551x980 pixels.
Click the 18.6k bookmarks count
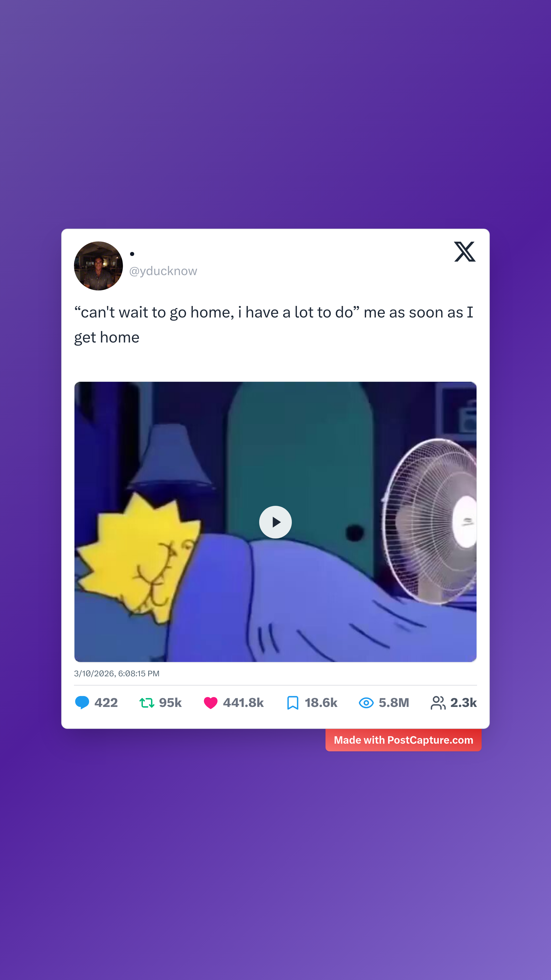click(x=321, y=703)
